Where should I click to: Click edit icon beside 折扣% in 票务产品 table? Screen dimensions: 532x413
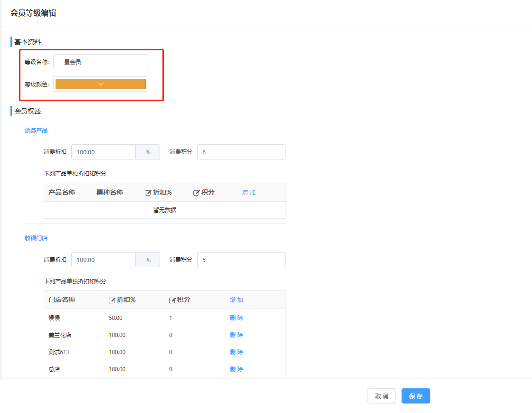pos(148,193)
